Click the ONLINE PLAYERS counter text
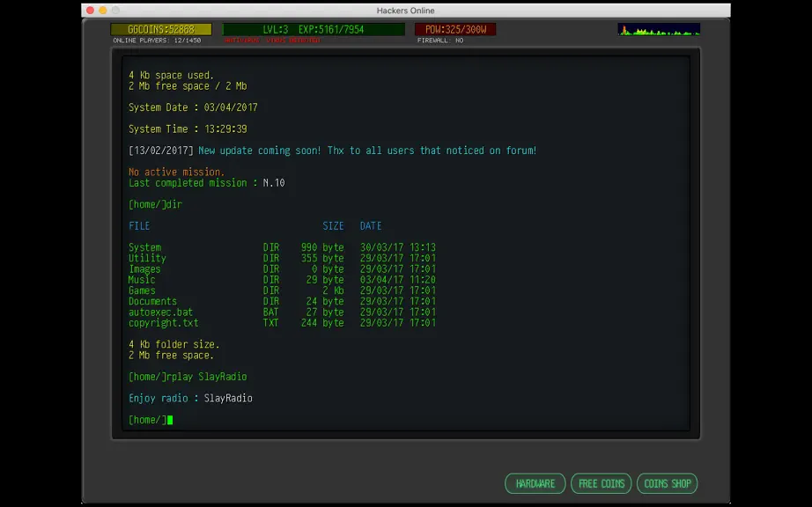 pyautogui.click(x=157, y=40)
